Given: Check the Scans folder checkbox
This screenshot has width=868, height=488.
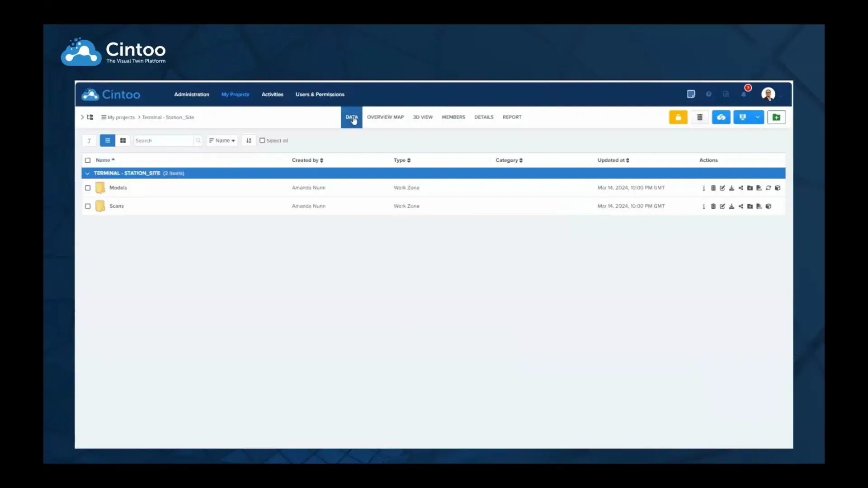Looking at the screenshot, I should [x=88, y=206].
